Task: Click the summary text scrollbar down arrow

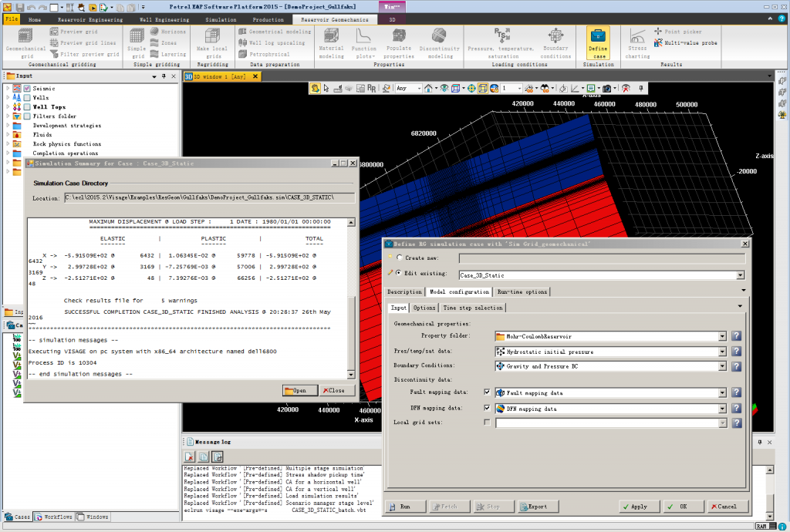Action: click(351, 375)
